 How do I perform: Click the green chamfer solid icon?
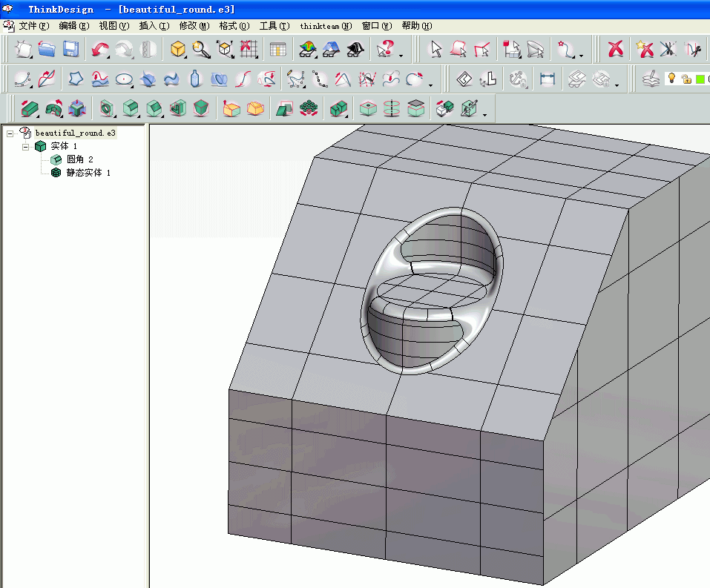(154, 109)
